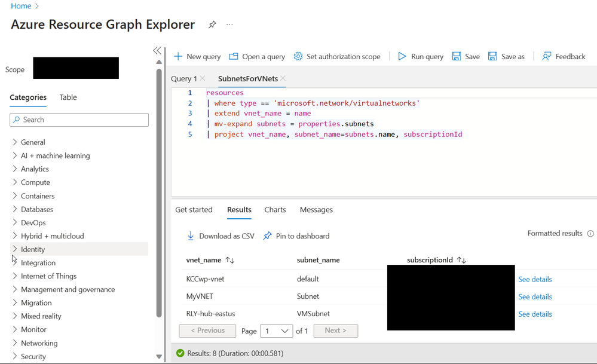
Task: Expand the Identity category
Action: [14, 249]
